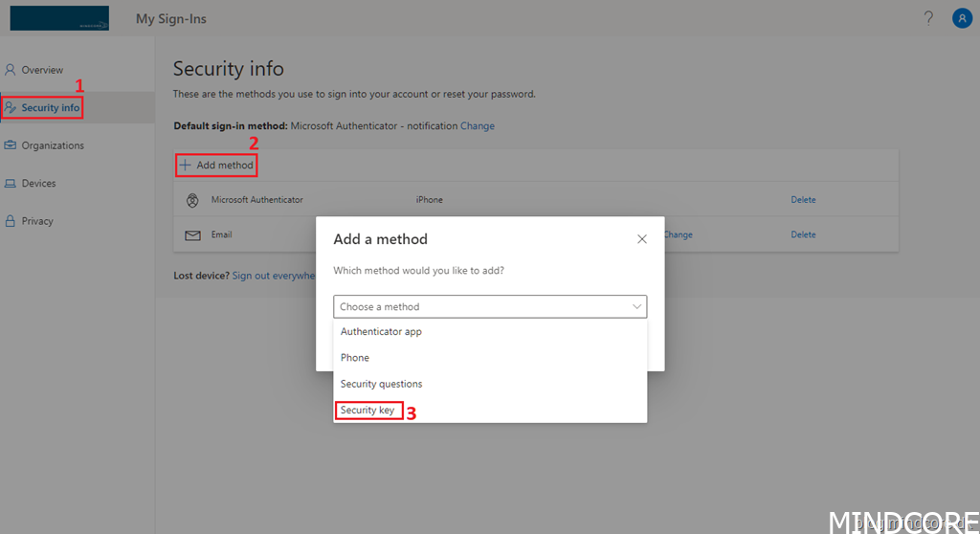Screen dimensions: 980x534
Task: Click Change link for default sign-in method
Action: click(478, 126)
